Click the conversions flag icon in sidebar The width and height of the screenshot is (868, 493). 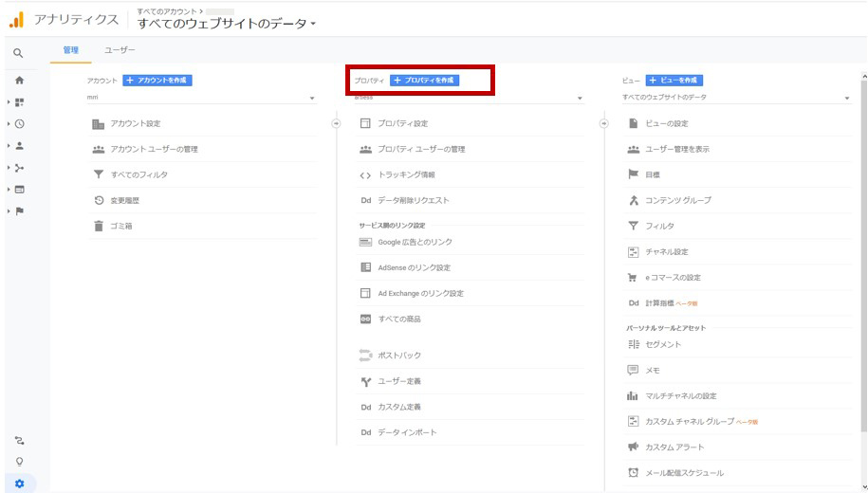[x=20, y=211]
